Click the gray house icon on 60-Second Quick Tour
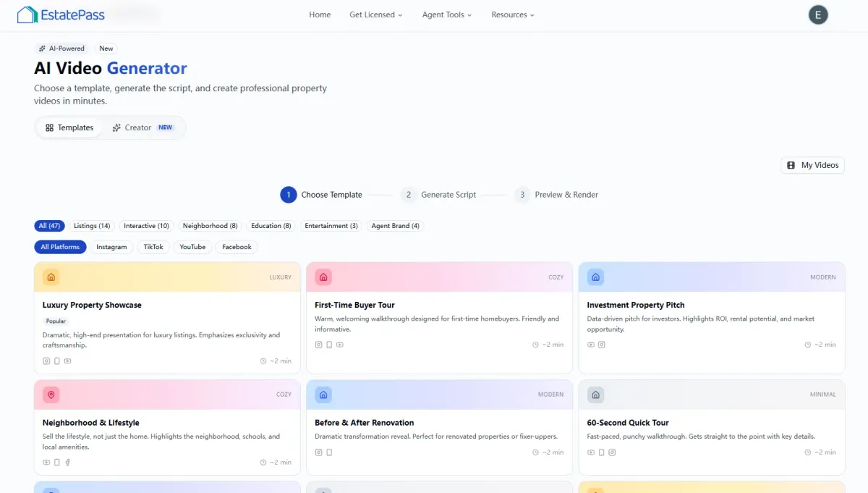868x493 pixels. point(595,395)
